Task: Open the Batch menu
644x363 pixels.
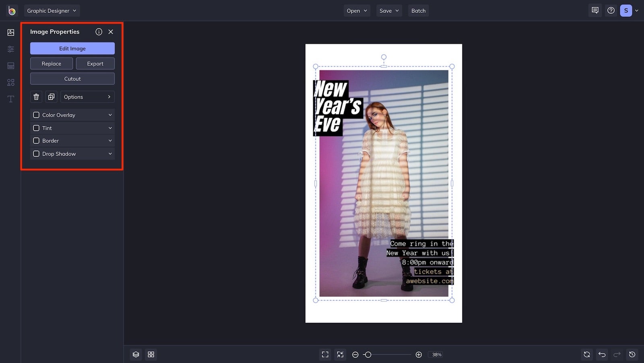Action: (x=418, y=10)
